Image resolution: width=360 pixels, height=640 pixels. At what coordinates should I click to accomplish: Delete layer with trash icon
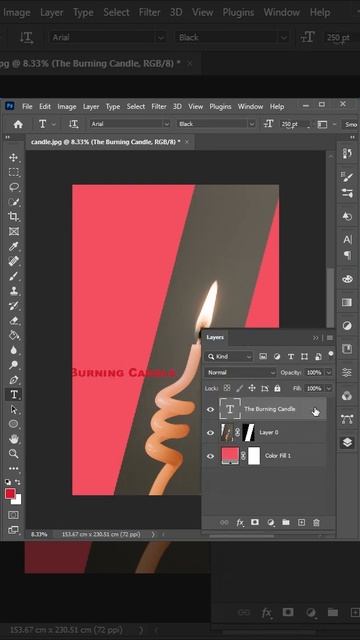(316, 522)
